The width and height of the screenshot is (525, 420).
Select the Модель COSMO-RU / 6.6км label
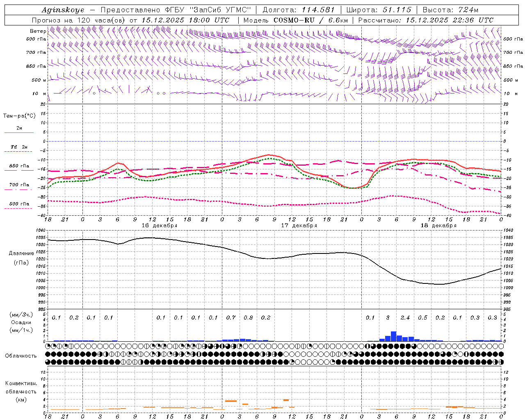pos(295,20)
